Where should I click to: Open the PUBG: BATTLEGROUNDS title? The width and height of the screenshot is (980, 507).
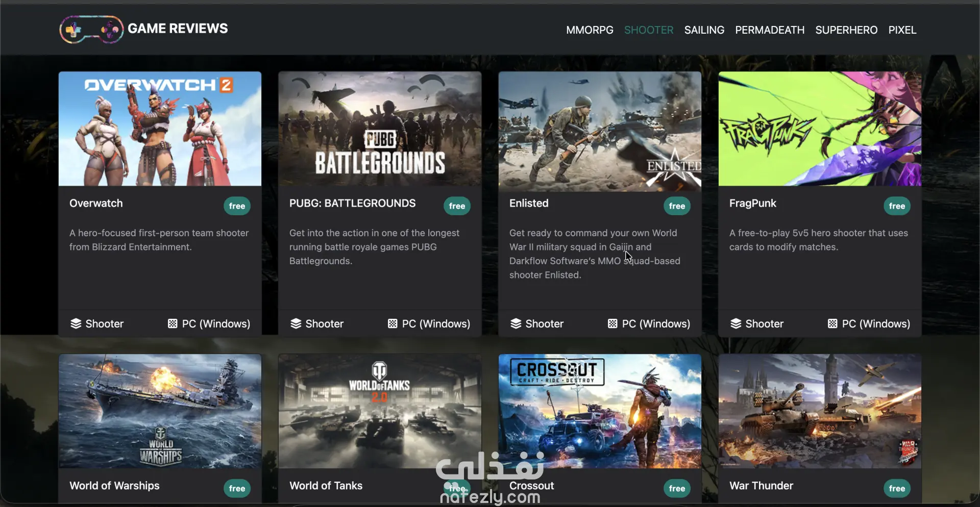(x=353, y=203)
